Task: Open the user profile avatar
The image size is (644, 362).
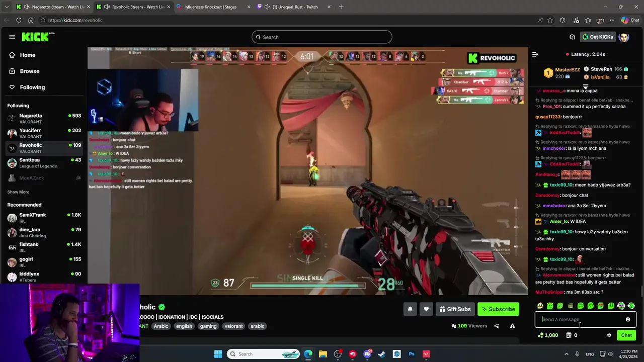Action: point(624,37)
